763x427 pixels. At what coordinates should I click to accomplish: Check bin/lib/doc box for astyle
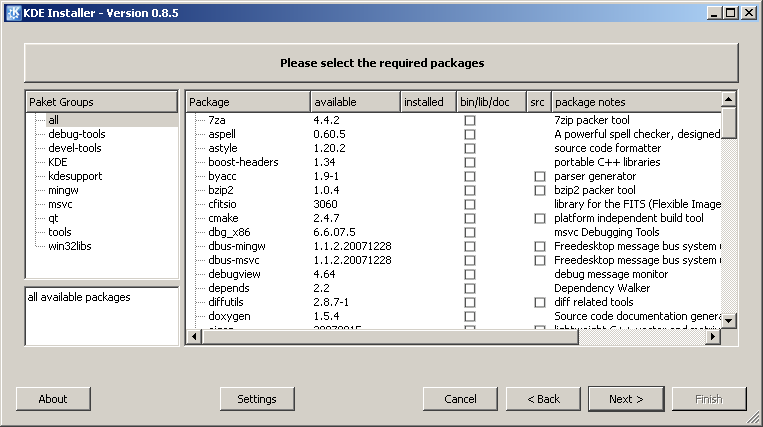(x=470, y=148)
